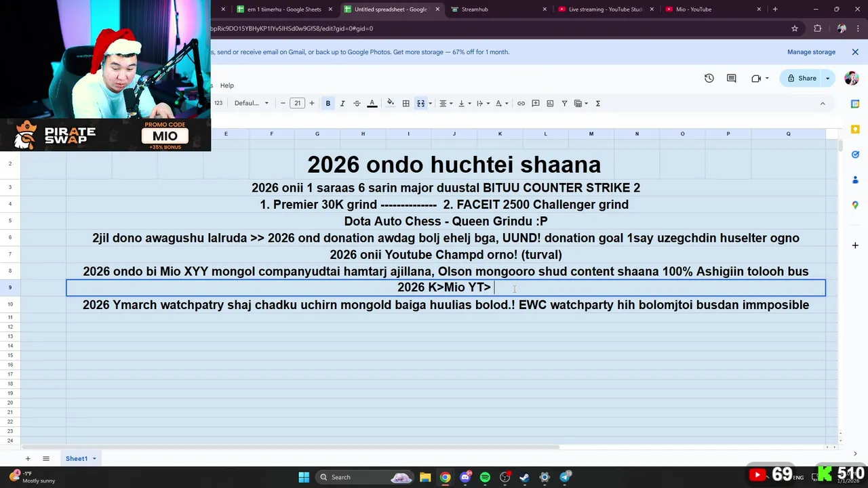Image resolution: width=868 pixels, height=488 pixels.
Task: Open Google Keep in the side panel
Action: pos(855,129)
